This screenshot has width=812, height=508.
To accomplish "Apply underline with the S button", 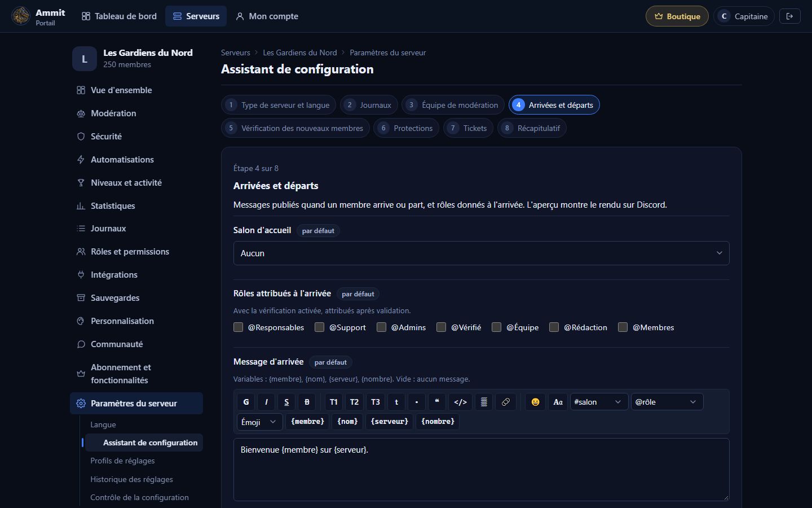I will pyautogui.click(x=286, y=402).
